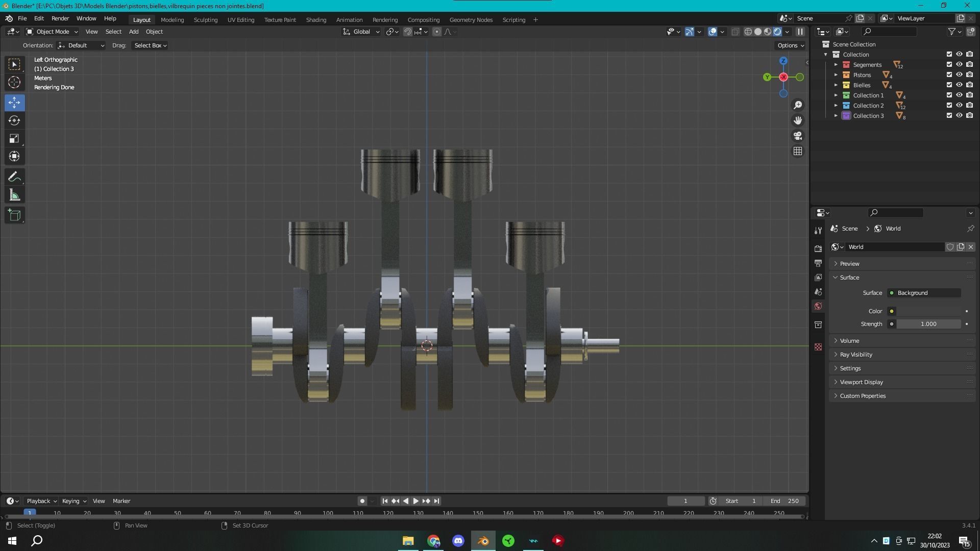Open the Output properties tab
Image resolution: width=980 pixels, height=551 pixels.
818,263
